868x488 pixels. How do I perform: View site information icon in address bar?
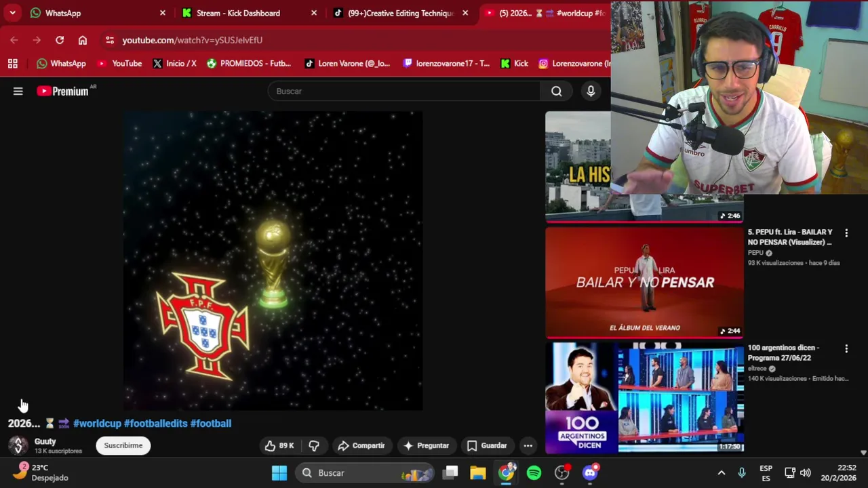[110, 40]
